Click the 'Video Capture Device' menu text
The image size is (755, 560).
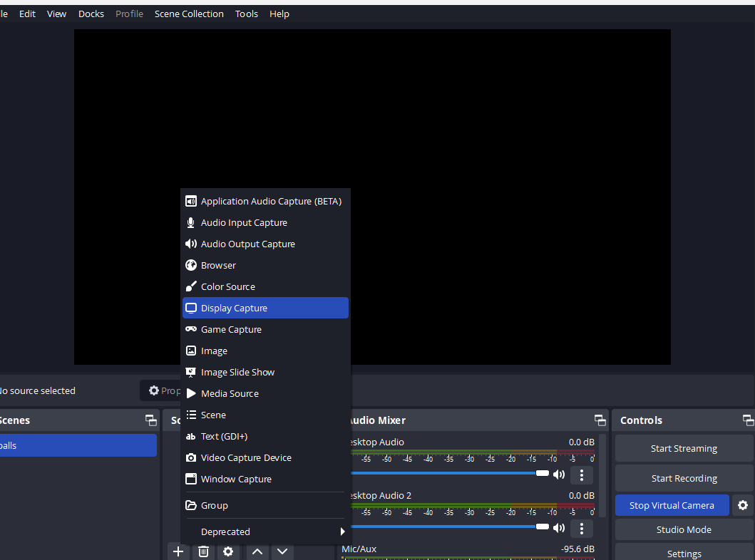(x=246, y=457)
